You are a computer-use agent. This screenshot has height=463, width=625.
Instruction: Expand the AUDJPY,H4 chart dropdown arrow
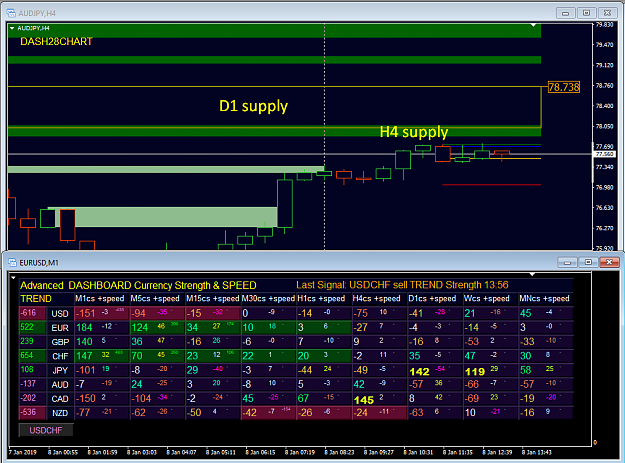12,28
